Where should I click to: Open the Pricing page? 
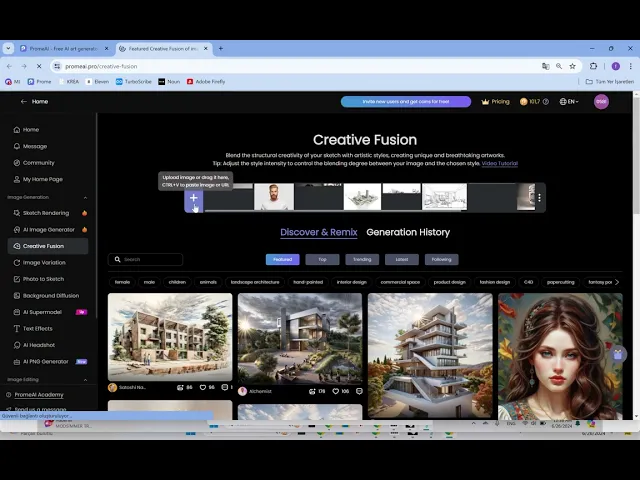pos(496,102)
